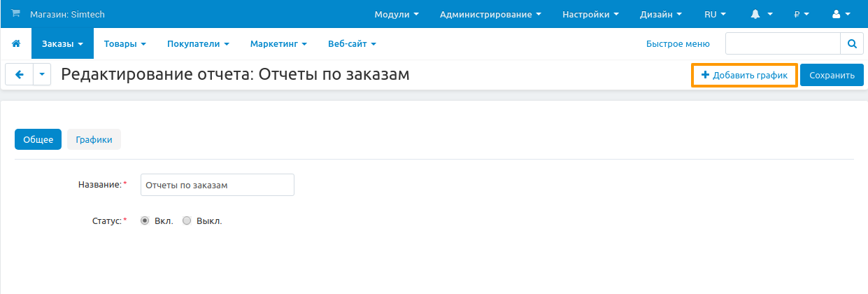Click the Добавить график button
This screenshot has height=294, width=868.
pyautogui.click(x=744, y=75)
